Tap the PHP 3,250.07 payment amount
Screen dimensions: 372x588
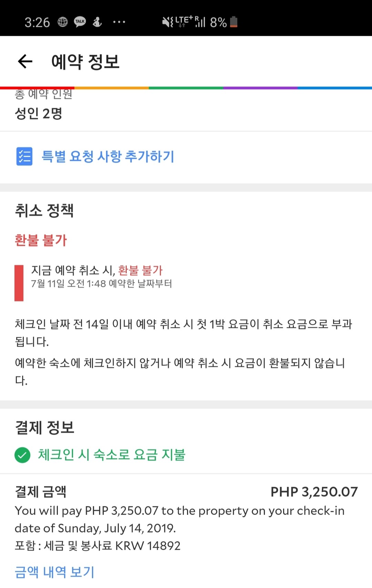coord(314,492)
